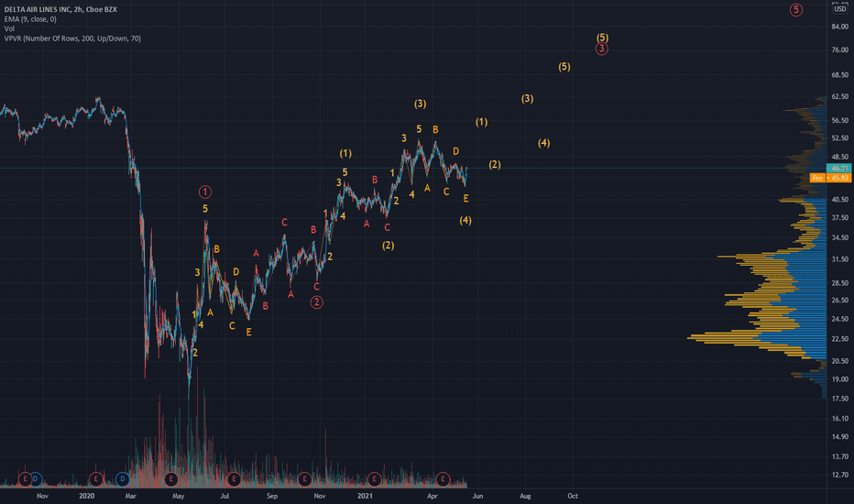
Task: Click the 46.31 current price tag
Action: [839, 169]
